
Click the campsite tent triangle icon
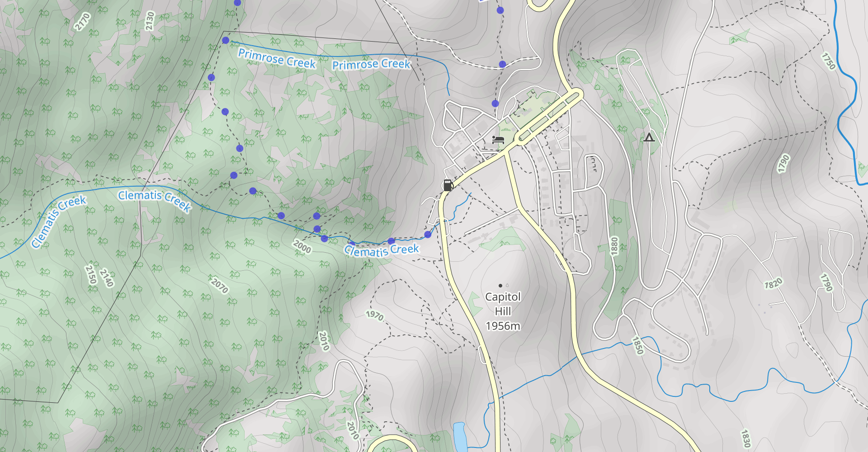click(x=649, y=137)
